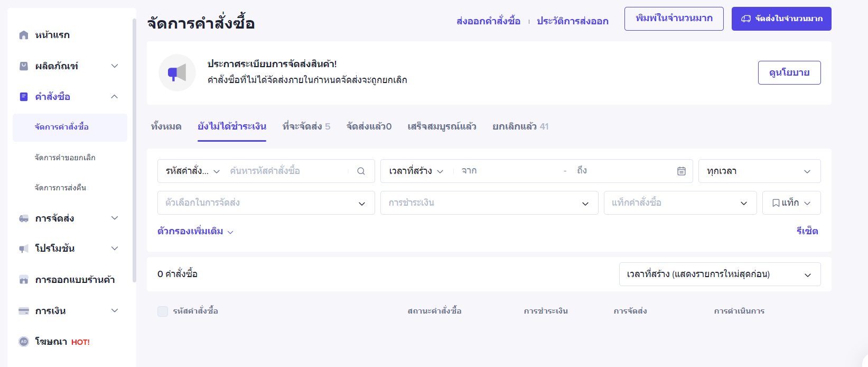Click the ผลิตภัณฑ์ product bag icon
This screenshot has height=367, width=868.
pos(24,66)
